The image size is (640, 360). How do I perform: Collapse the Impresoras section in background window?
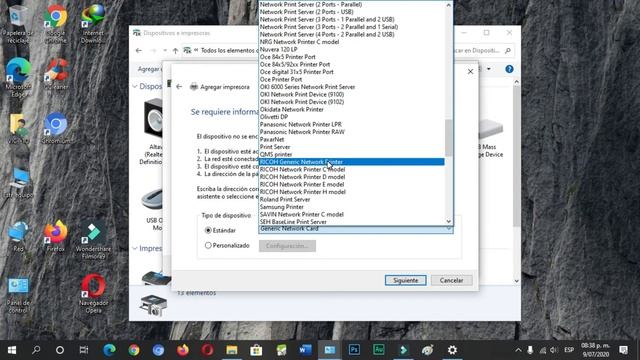(135, 248)
